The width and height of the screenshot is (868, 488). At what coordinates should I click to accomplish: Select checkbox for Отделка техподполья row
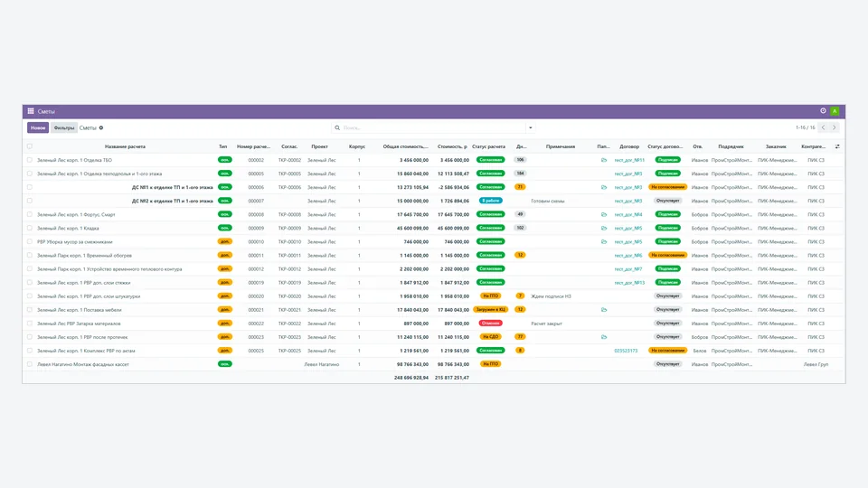[x=30, y=174]
